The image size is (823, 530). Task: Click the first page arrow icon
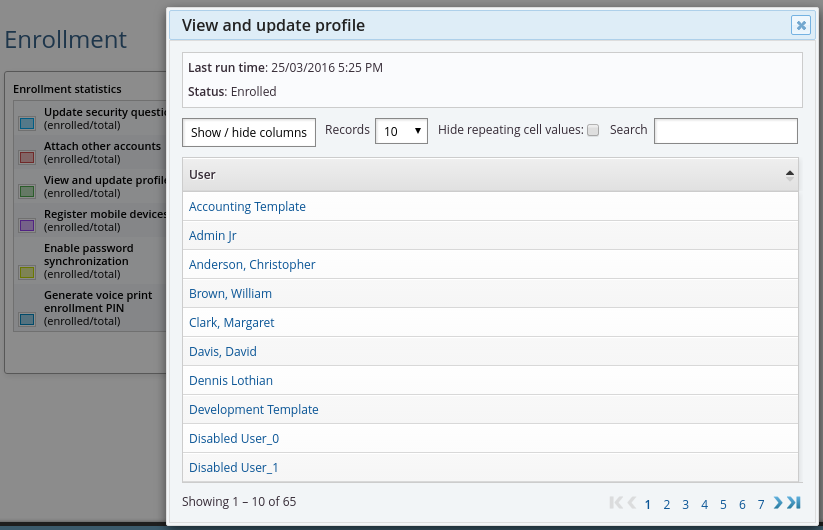click(616, 503)
